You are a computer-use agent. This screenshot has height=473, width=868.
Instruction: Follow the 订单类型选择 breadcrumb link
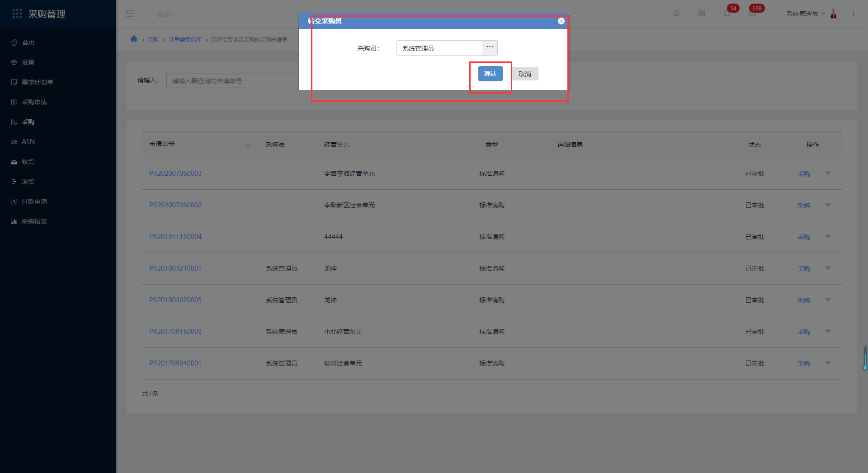point(185,40)
